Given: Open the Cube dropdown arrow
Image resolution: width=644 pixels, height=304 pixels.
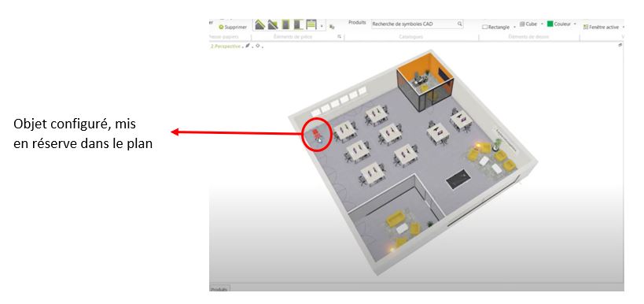Looking at the screenshot, I should point(542,24).
